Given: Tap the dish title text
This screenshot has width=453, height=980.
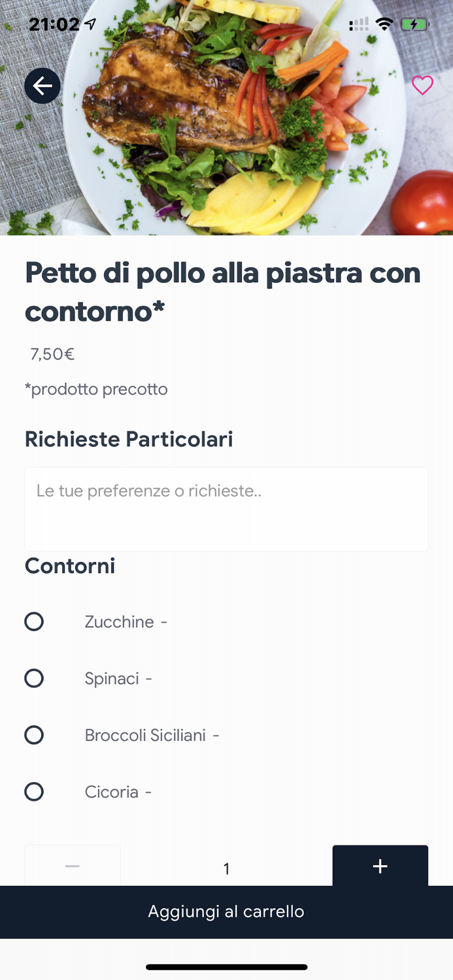Looking at the screenshot, I should pyautogui.click(x=222, y=291).
